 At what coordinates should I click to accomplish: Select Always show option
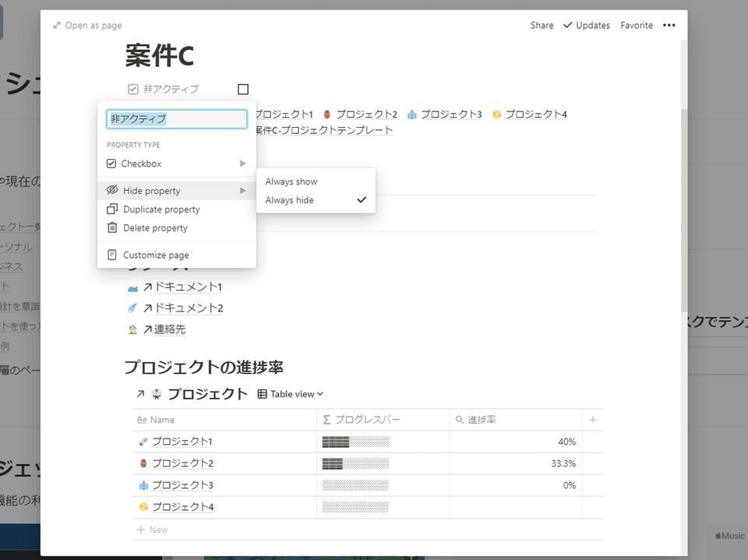(x=316, y=181)
